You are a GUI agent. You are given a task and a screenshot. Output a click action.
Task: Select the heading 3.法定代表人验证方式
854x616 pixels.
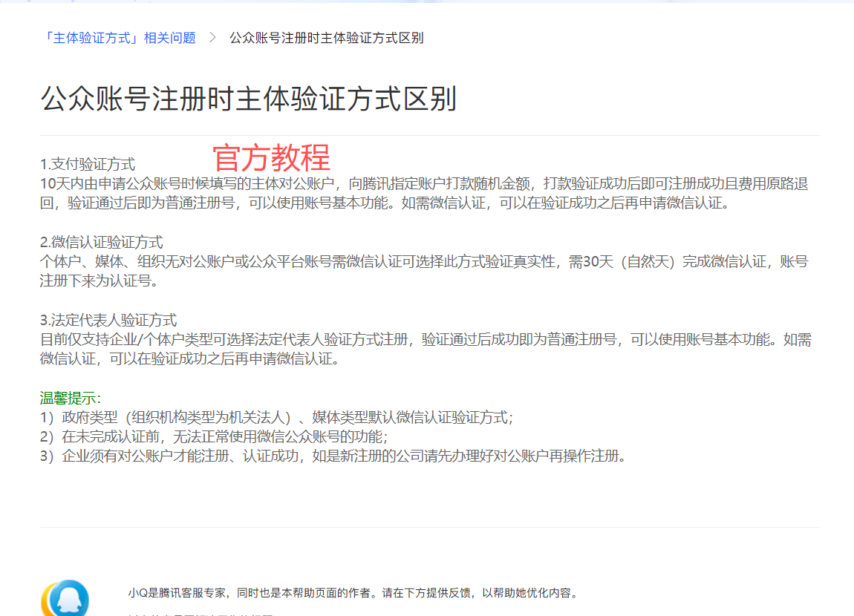coord(108,319)
